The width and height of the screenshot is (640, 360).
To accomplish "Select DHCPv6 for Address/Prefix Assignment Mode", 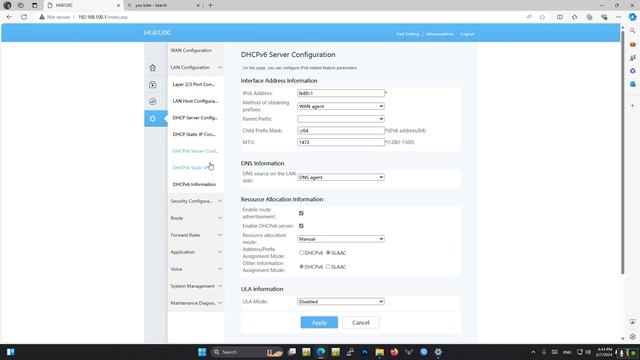I will click(301, 253).
